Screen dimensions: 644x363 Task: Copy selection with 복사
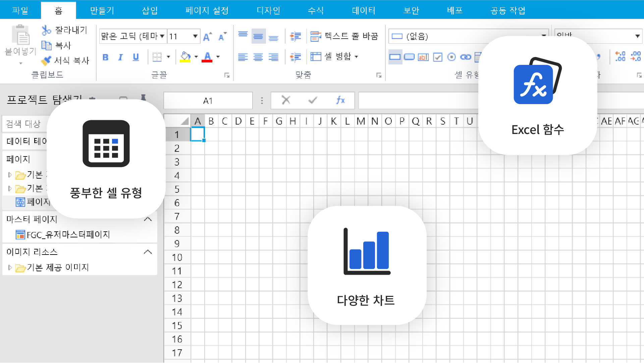(56, 45)
